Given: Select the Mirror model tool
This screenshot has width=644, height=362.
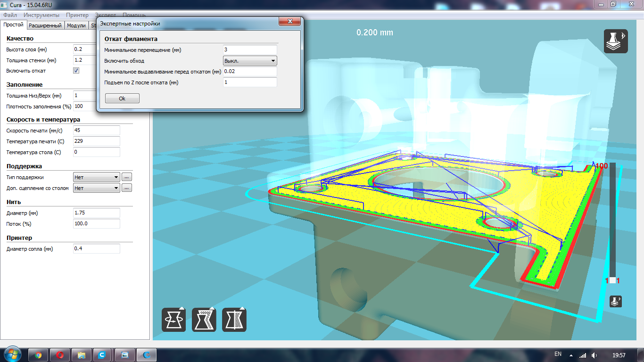Looking at the screenshot, I should click(x=234, y=320).
